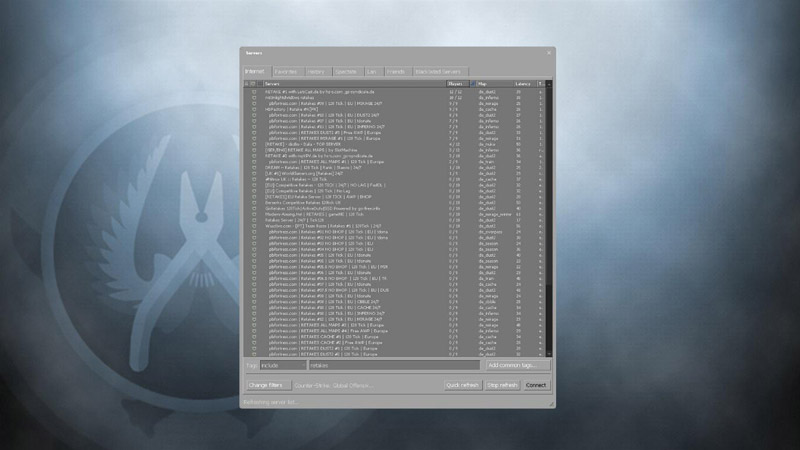Select the 'Wazilive.com - [PT] Team Rooze' row
The height and width of the screenshot is (450, 800).
pos(395,226)
